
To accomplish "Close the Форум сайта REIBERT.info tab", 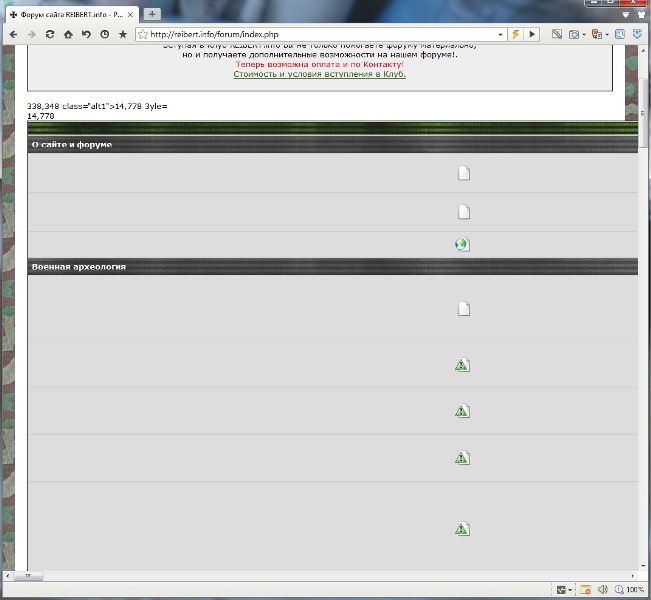I will tap(130, 15).
